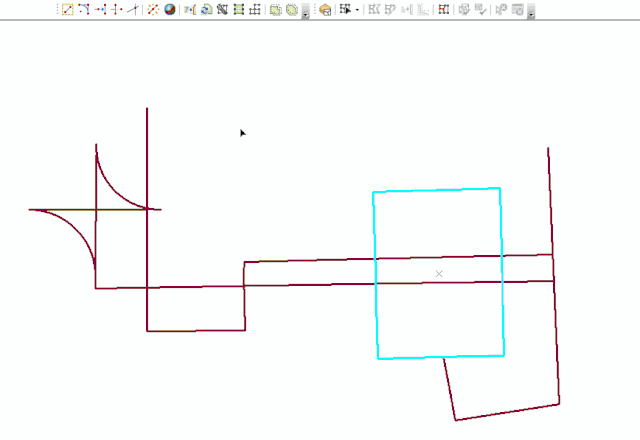The height and width of the screenshot is (440, 640).
Task: Select the yellow-green square box icon
Action: pyautogui.click(x=276, y=9)
